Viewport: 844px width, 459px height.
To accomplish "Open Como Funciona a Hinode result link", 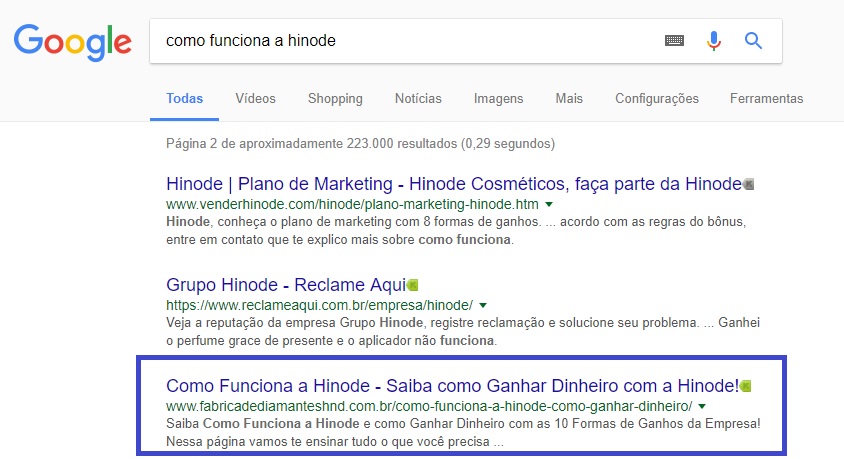I will coord(453,386).
